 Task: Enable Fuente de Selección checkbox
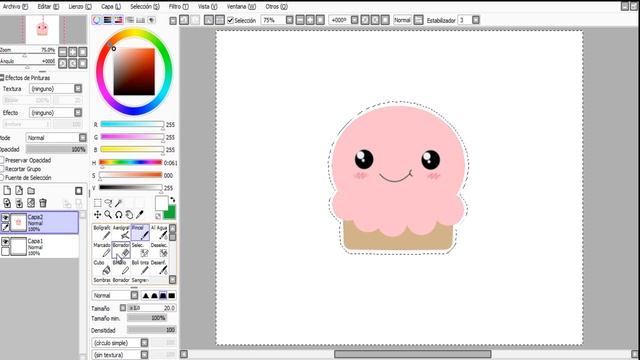(x=2, y=178)
